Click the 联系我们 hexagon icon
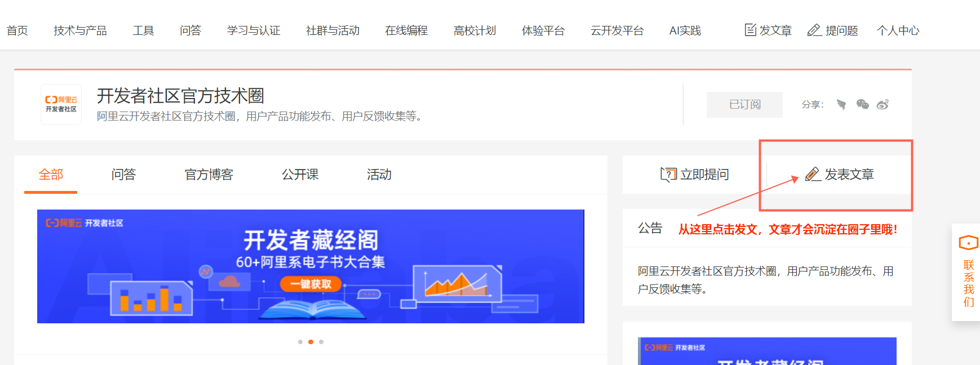This screenshot has width=980, height=365. 969,243
